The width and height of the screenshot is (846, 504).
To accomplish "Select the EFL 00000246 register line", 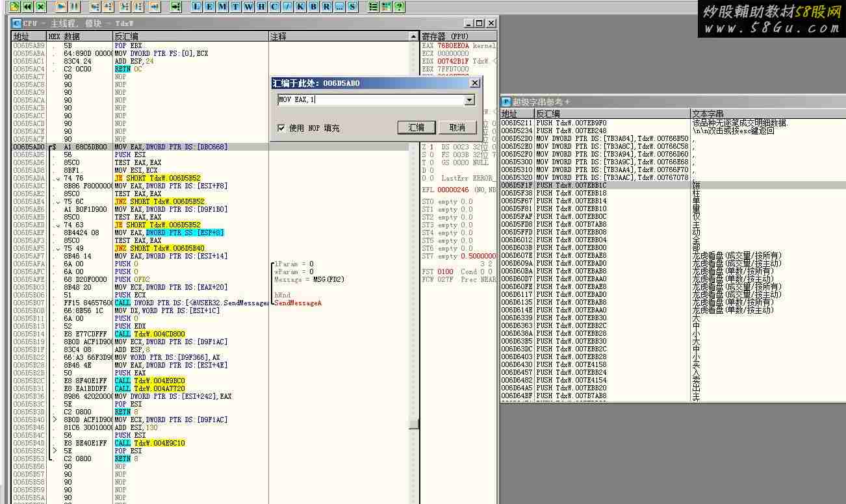I will coord(459,190).
